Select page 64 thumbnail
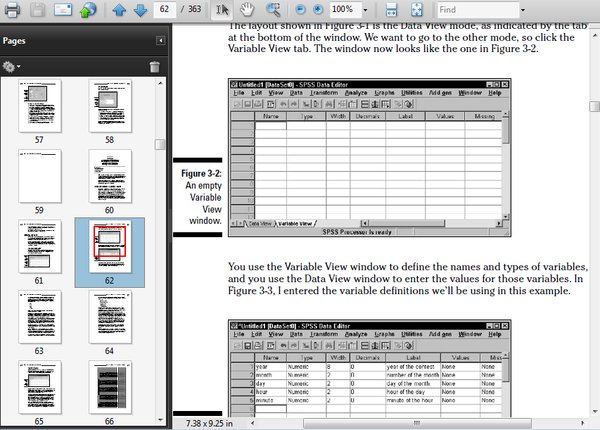The image size is (600, 430). (x=110, y=317)
